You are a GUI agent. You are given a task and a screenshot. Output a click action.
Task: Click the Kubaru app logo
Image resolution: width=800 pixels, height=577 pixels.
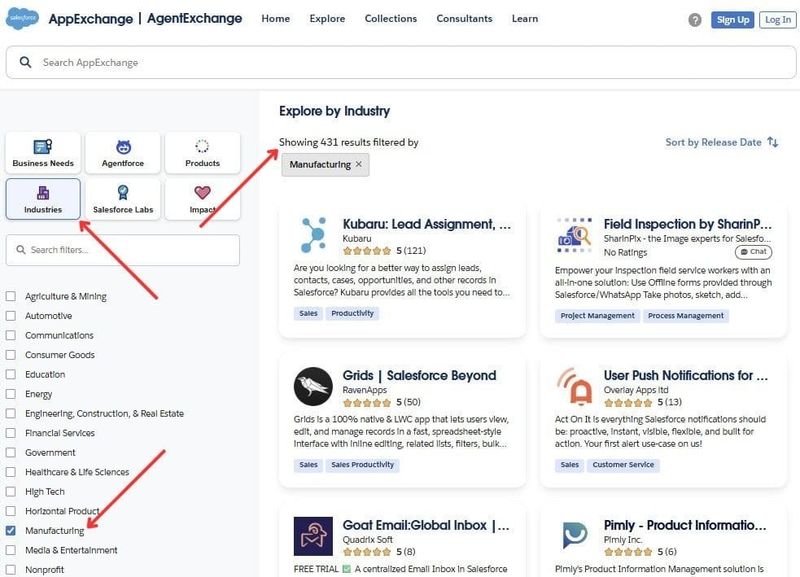pos(313,235)
